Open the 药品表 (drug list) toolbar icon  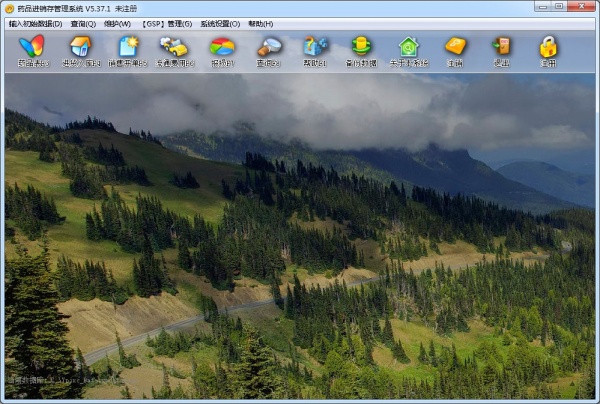click(32, 50)
